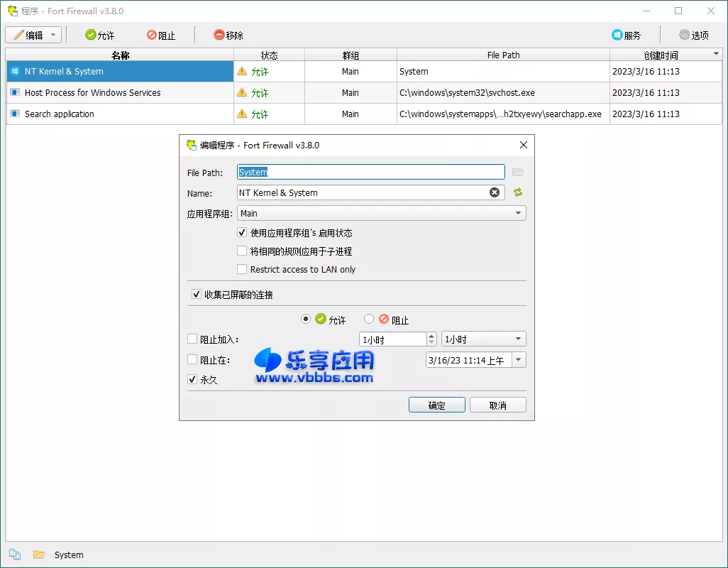
Task: Select the Block (阻止) radio button
Action: pos(369,319)
